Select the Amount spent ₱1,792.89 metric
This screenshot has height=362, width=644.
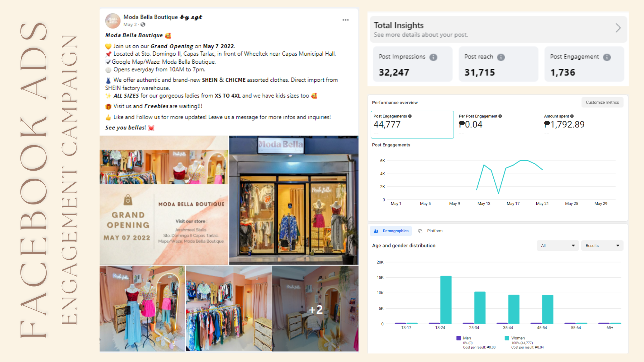click(564, 125)
